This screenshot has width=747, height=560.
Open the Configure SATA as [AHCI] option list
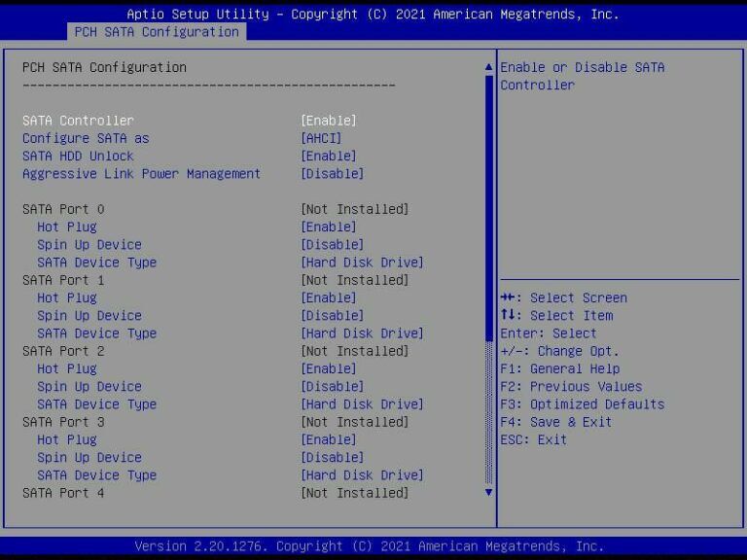pyautogui.click(x=321, y=138)
